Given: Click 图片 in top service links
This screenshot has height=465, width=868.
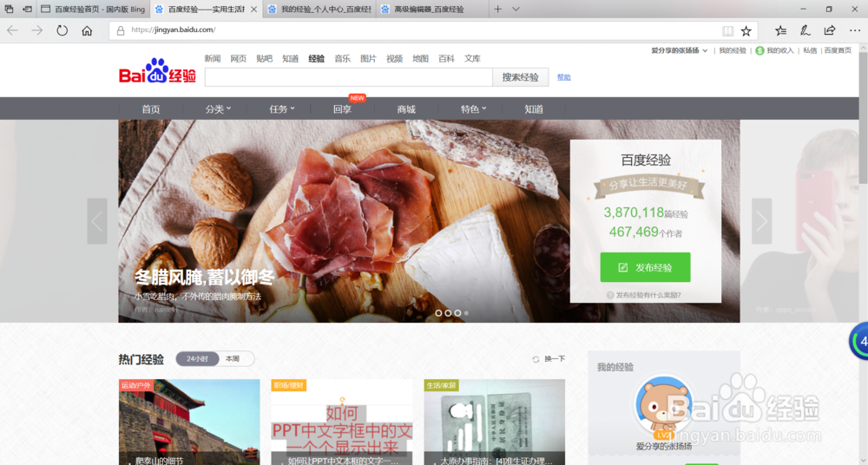Looking at the screenshot, I should click(x=368, y=59).
